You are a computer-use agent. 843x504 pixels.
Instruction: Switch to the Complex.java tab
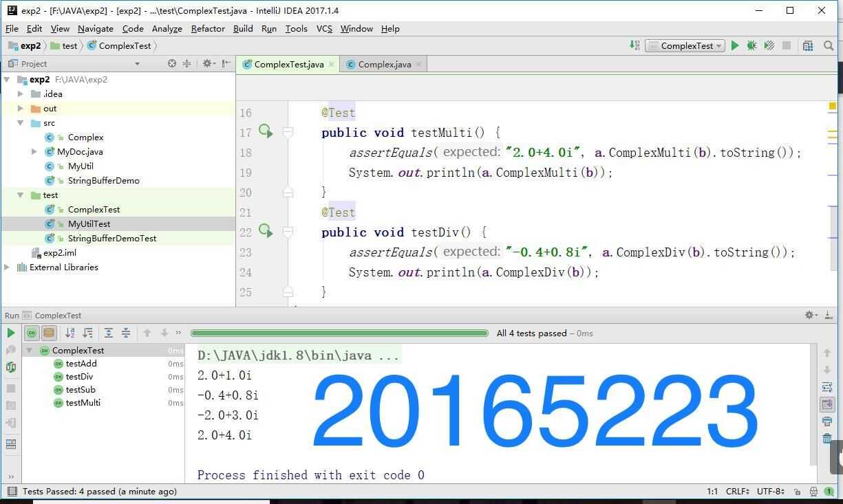[x=384, y=64]
